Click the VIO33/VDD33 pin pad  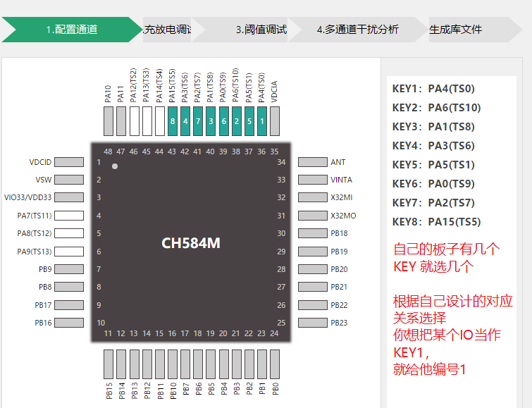tap(69, 197)
